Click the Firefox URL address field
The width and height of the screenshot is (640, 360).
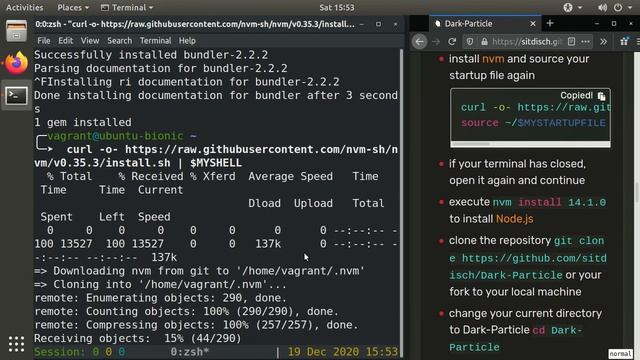[x=527, y=42]
